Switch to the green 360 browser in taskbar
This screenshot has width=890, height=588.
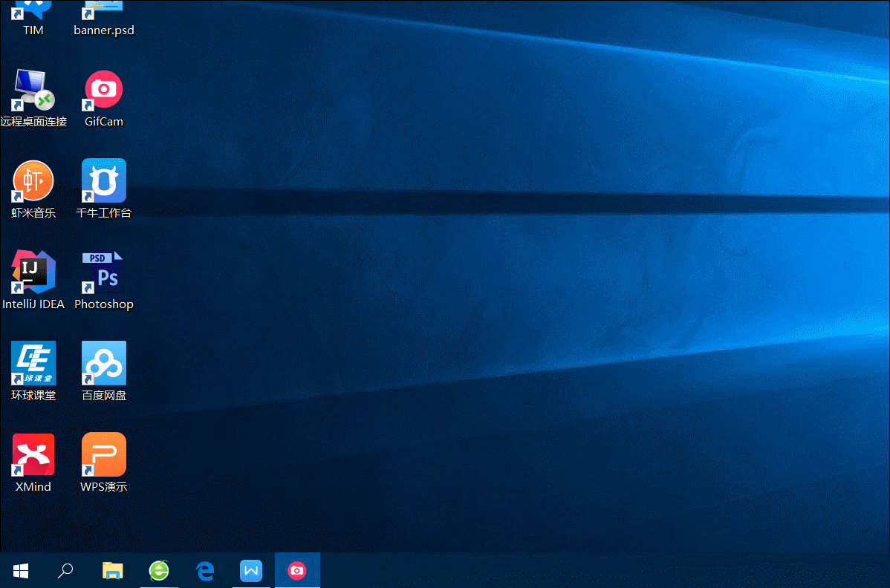click(x=159, y=570)
